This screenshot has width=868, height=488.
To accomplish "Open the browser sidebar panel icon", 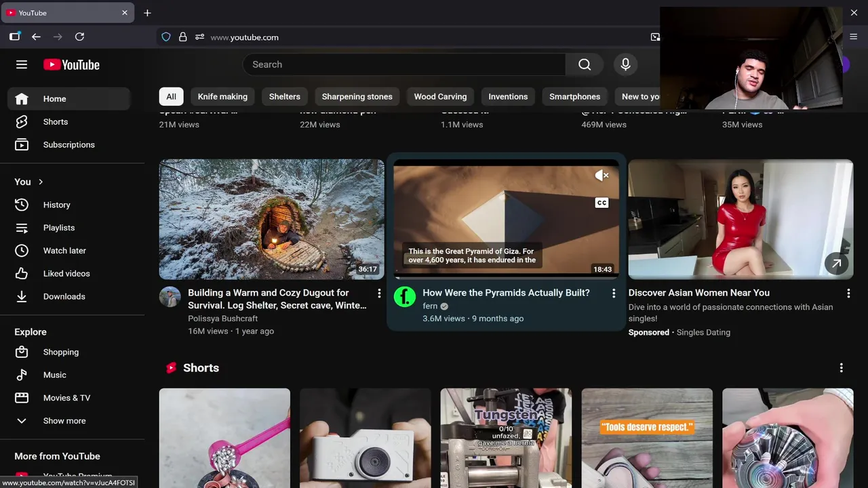I will 15,37.
